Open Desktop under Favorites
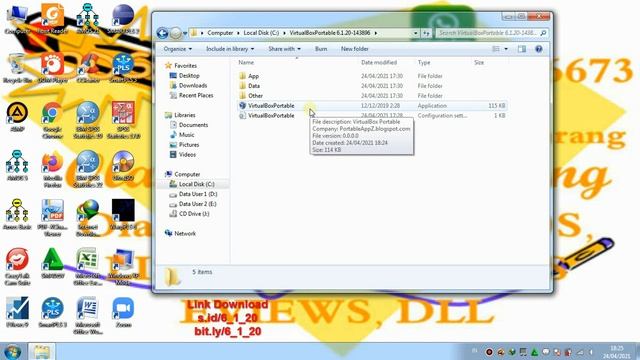 point(189,76)
